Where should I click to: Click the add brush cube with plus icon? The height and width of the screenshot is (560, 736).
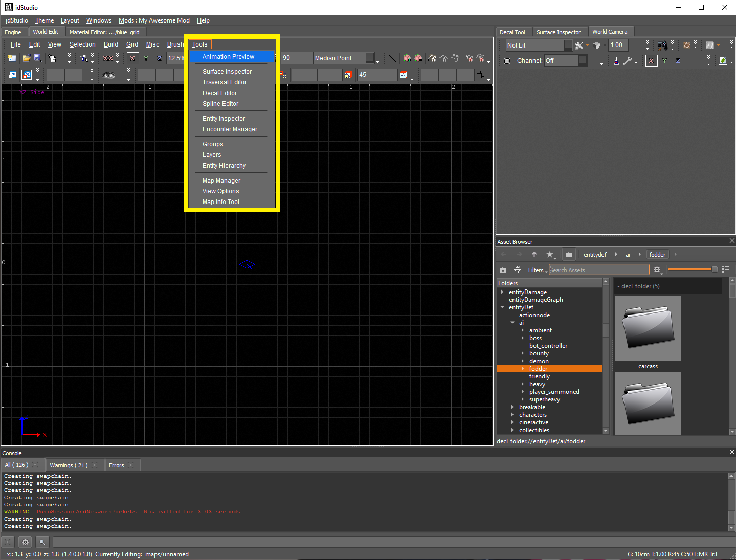(x=407, y=58)
